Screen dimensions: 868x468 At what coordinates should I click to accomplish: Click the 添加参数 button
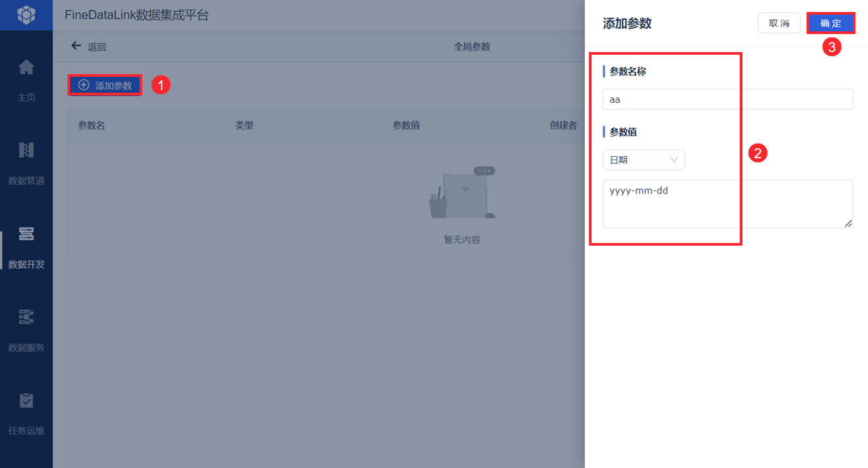click(x=105, y=85)
